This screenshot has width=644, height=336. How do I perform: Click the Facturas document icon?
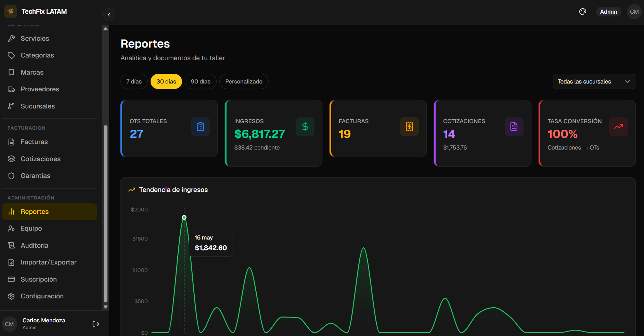[11, 142]
